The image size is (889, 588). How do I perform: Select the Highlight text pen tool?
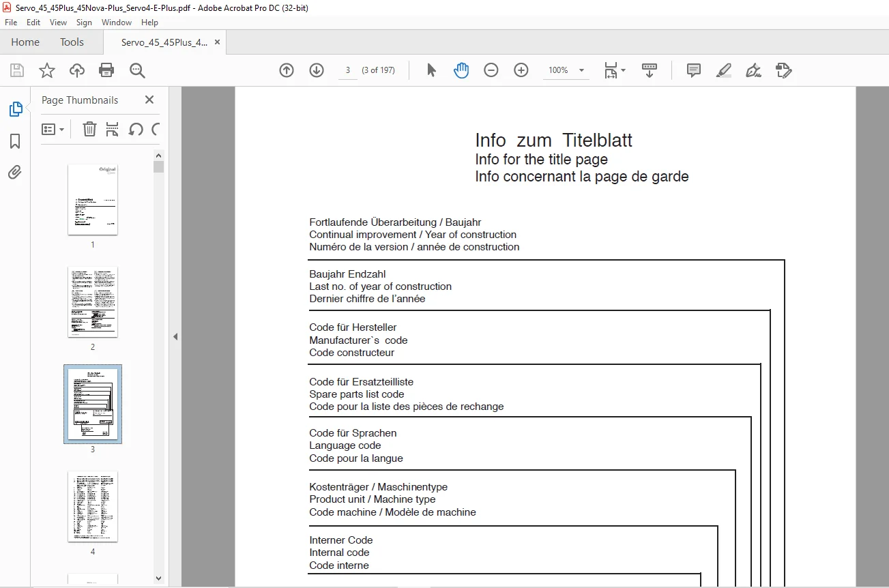click(724, 70)
